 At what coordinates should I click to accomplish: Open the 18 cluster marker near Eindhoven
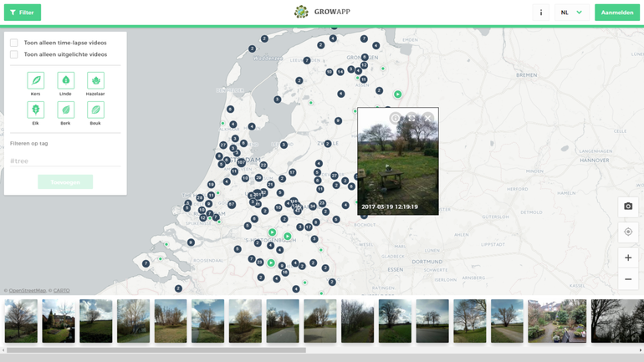(x=284, y=272)
